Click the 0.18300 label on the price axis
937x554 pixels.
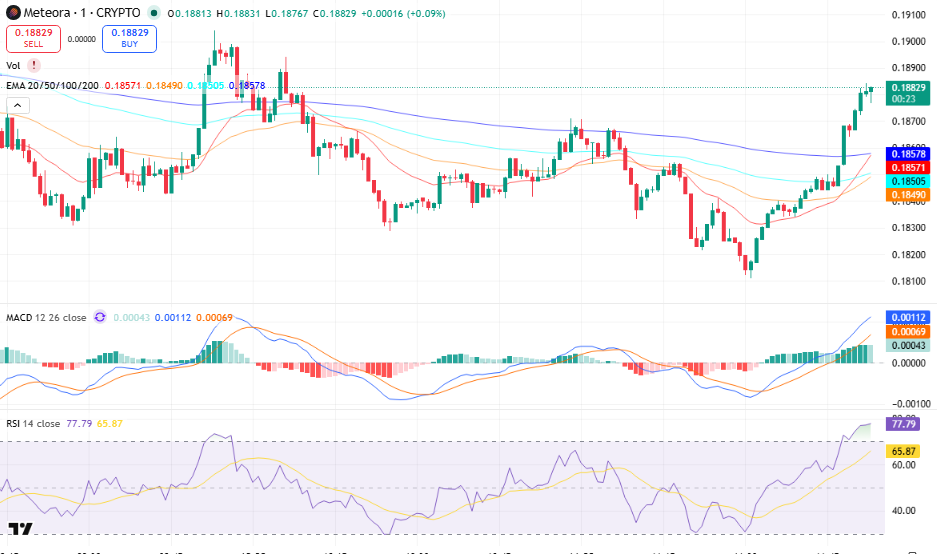[908, 228]
